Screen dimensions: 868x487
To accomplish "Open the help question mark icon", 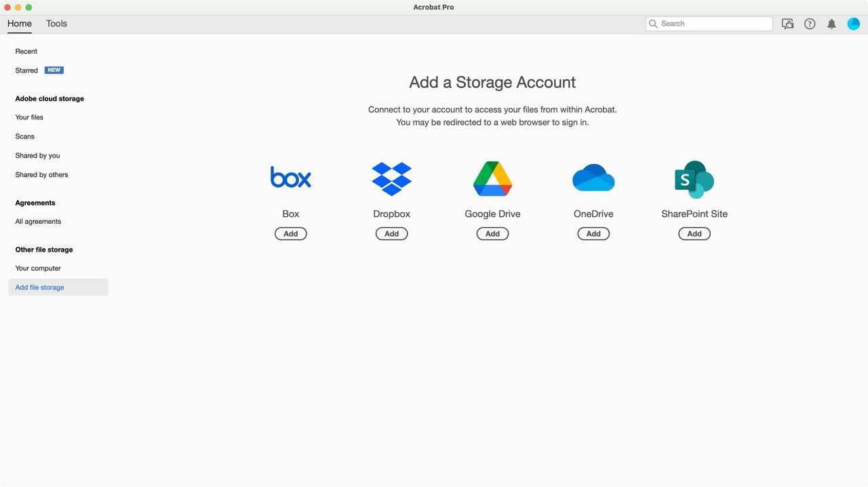I will click(810, 24).
